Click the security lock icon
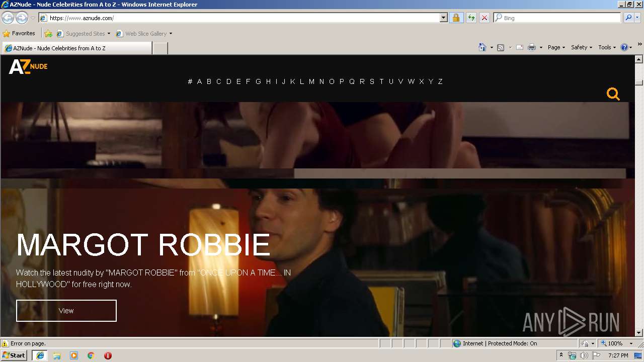 point(456,18)
